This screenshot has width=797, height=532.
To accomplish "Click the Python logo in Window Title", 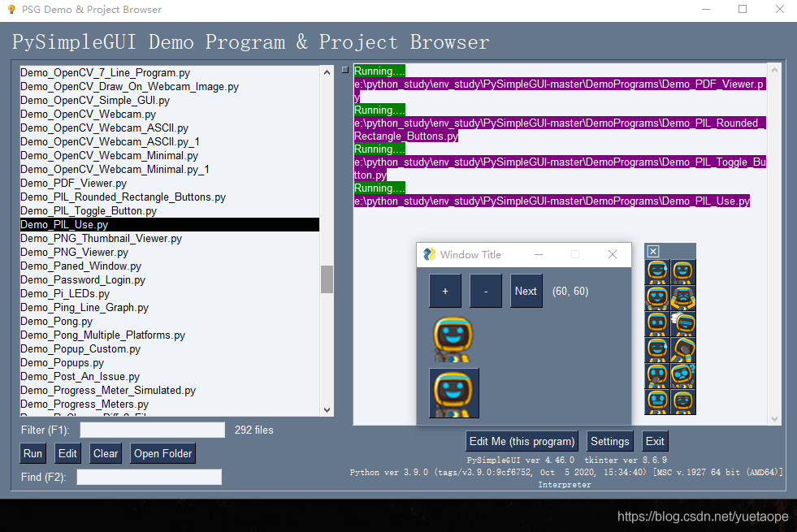I will click(430, 254).
